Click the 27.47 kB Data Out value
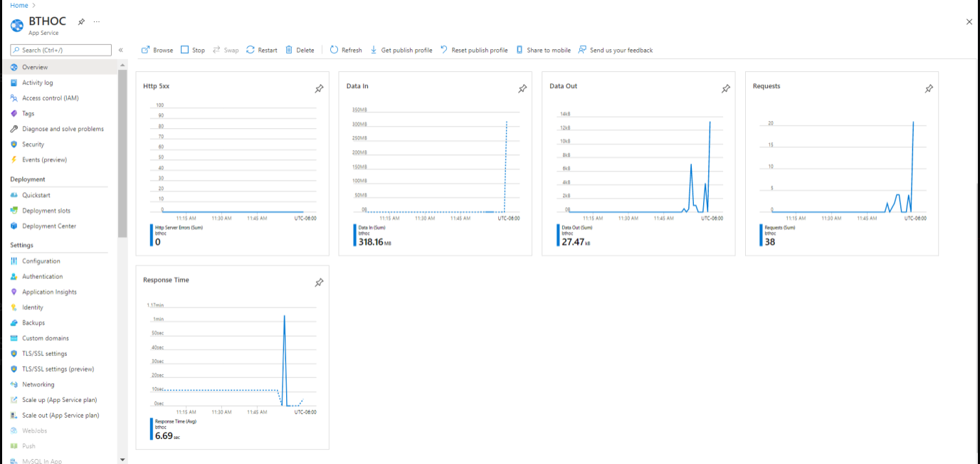 pyautogui.click(x=576, y=242)
